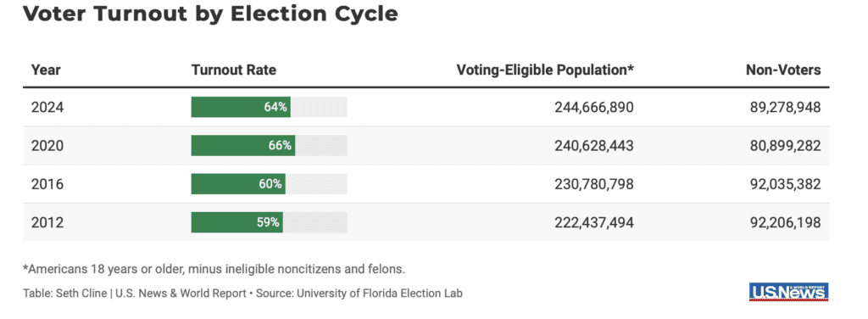
Task: Click the Voter Turnout by Election Cycle title
Action: (210, 15)
